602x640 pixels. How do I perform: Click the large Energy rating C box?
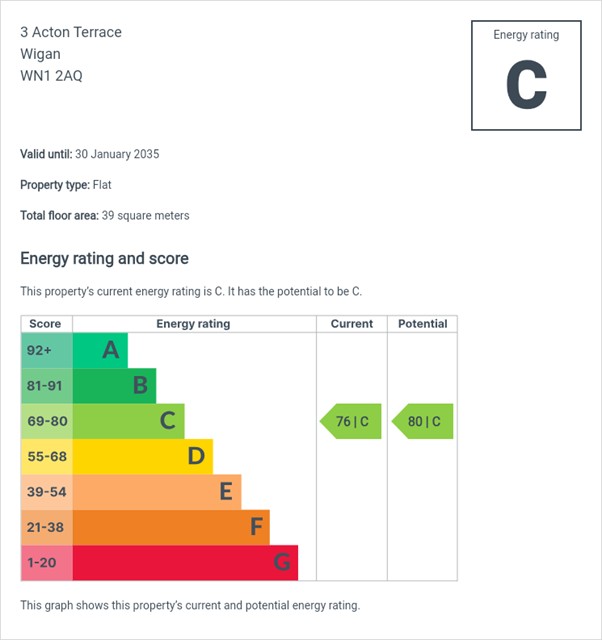pyautogui.click(x=526, y=75)
